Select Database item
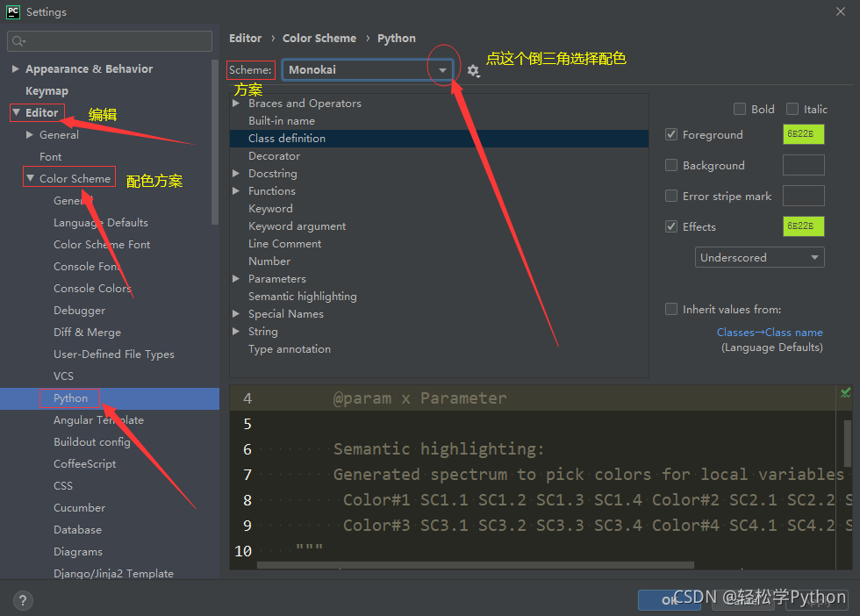 point(77,530)
